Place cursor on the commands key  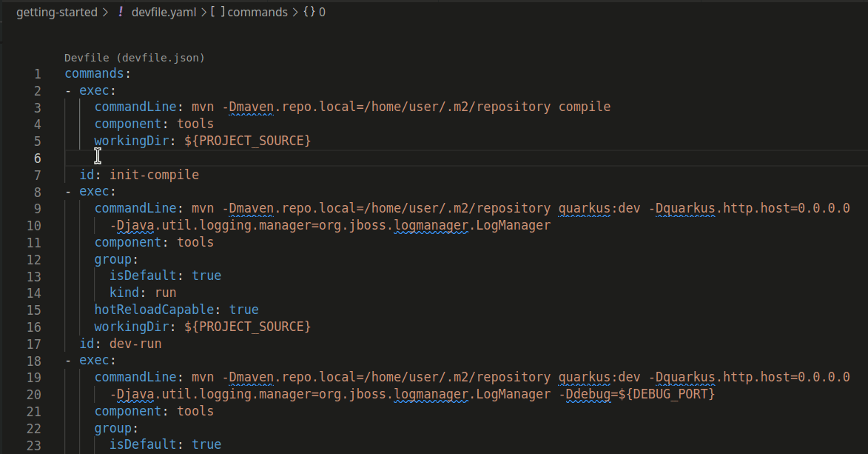coord(92,73)
